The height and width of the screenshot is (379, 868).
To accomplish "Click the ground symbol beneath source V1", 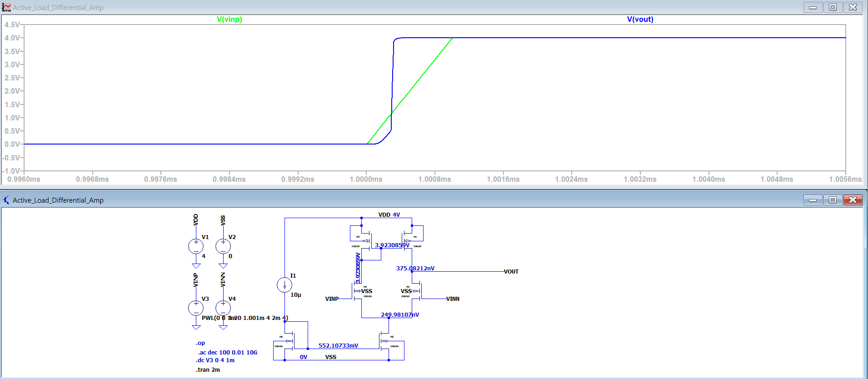I will (x=196, y=266).
